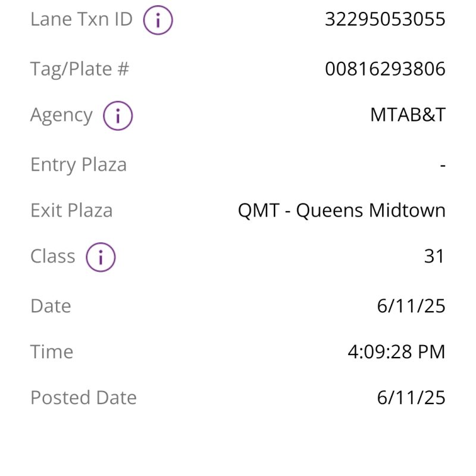Select the Posted Date value 6/11/25

[411, 397]
